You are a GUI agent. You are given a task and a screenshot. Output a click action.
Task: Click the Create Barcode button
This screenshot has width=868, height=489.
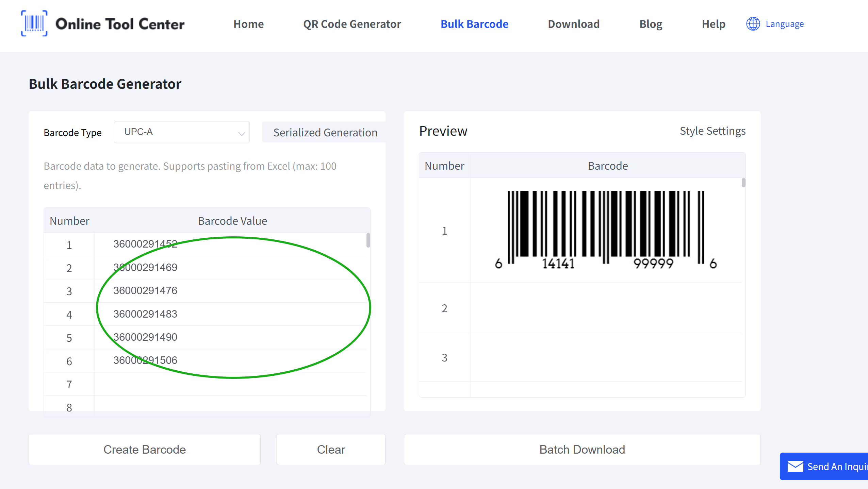(x=144, y=449)
